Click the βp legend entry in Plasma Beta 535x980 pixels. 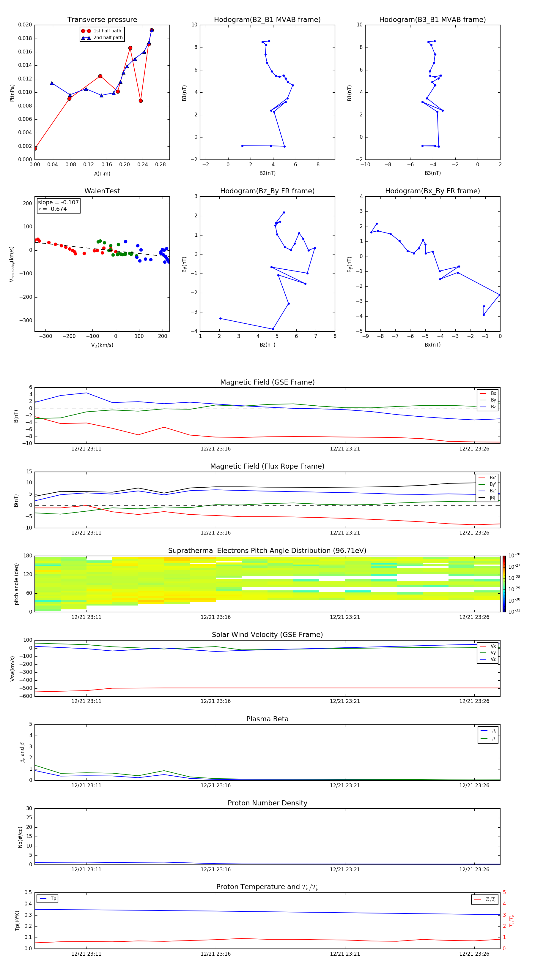click(488, 731)
